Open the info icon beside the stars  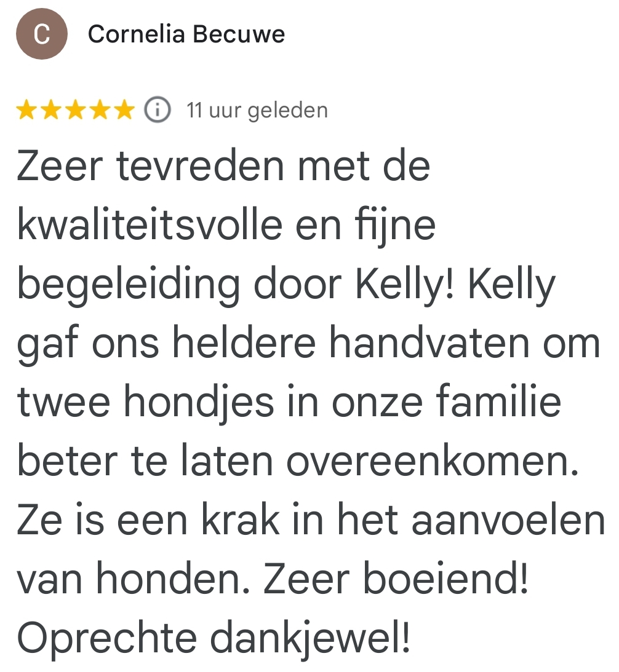(158, 111)
